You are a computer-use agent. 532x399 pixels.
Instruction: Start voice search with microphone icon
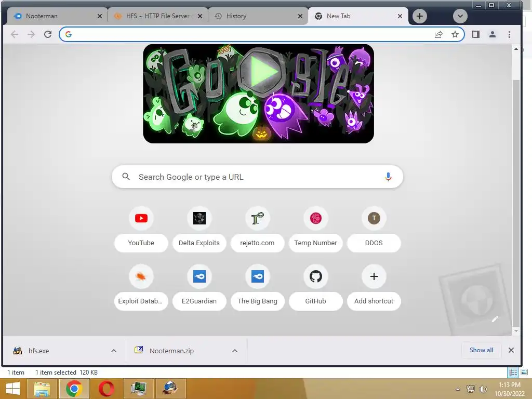click(x=388, y=177)
